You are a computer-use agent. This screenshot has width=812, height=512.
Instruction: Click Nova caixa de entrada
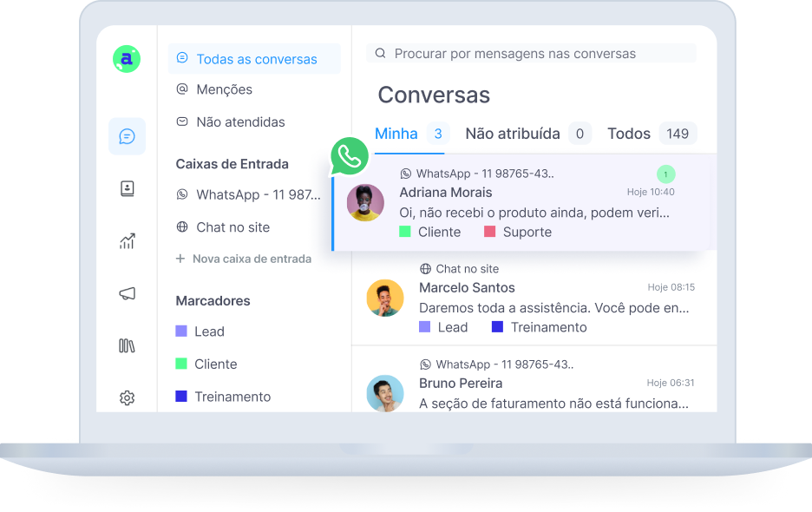(x=244, y=259)
